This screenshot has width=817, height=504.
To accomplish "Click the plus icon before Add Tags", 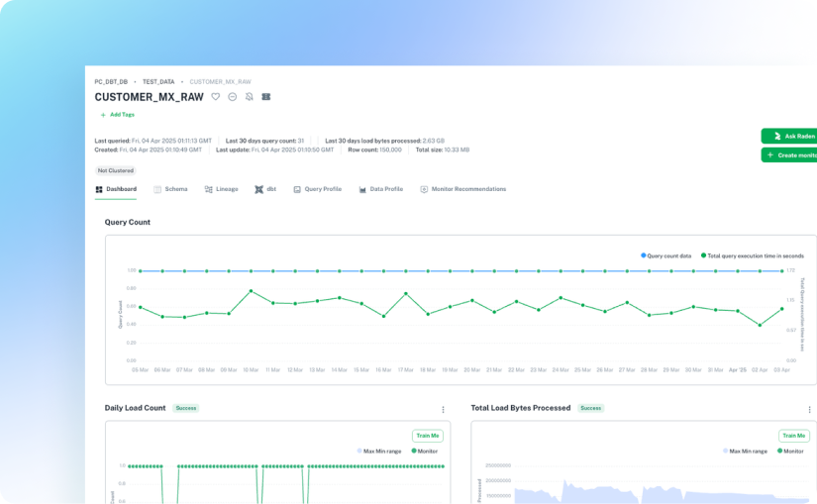I will [x=103, y=115].
